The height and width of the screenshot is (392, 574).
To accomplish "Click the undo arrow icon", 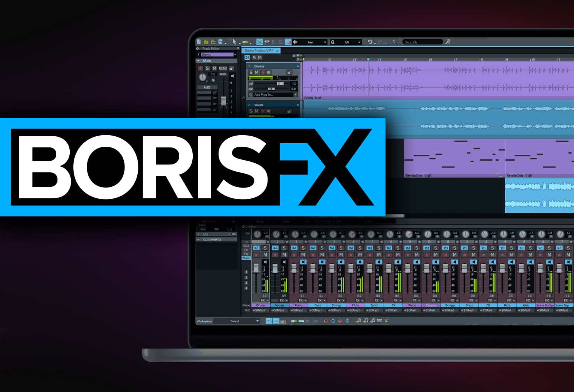I will (370, 42).
